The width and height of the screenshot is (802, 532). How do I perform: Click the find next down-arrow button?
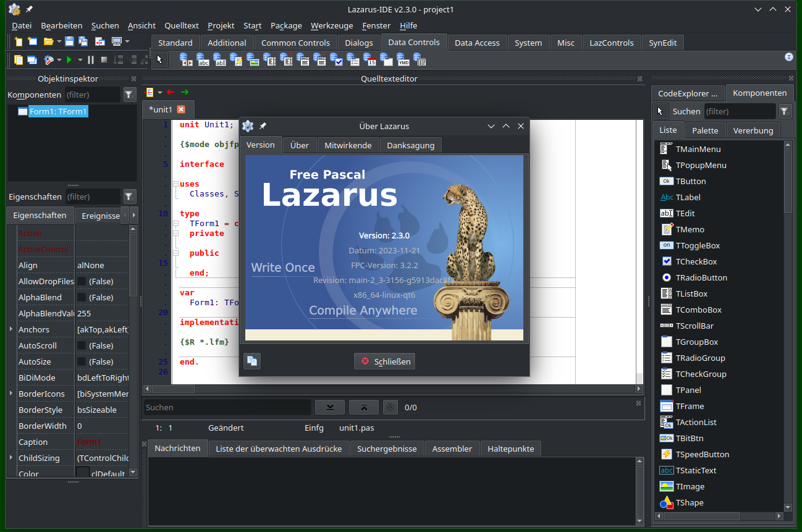330,407
